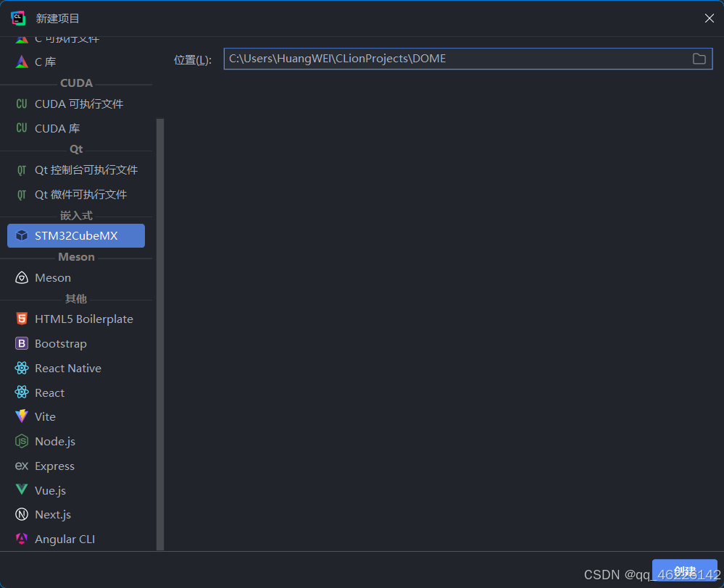Choose the Meson project type
Image resolution: width=724 pixels, height=588 pixels.
(76, 278)
